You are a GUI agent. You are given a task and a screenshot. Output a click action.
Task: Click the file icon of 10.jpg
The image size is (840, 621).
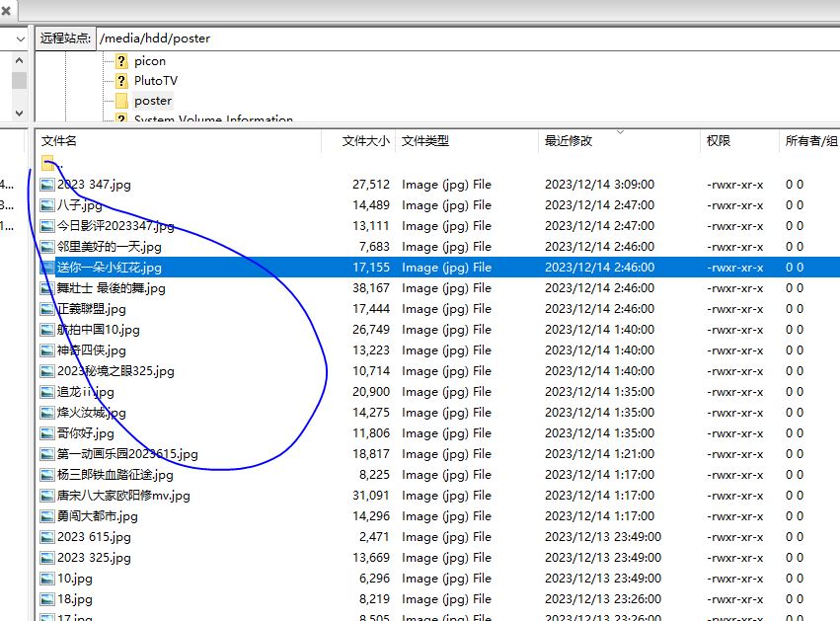(x=47, y=579)
